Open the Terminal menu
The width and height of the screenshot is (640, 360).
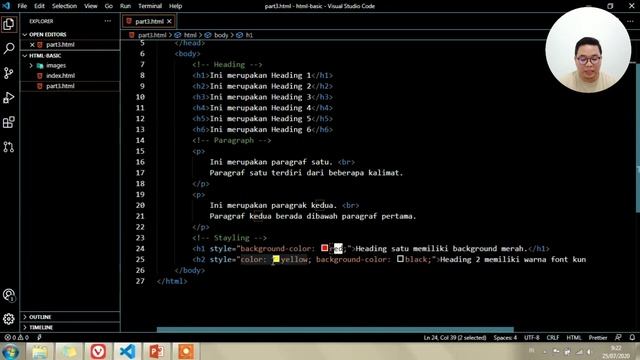point(150,6)
